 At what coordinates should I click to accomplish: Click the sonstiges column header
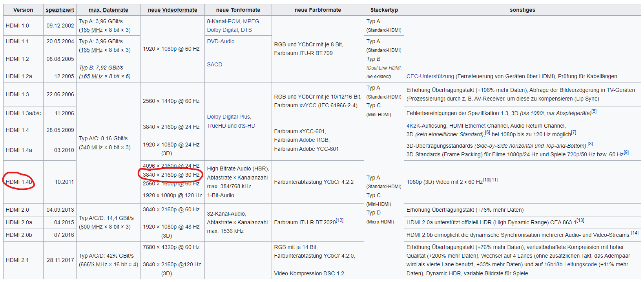click(522, 10)
